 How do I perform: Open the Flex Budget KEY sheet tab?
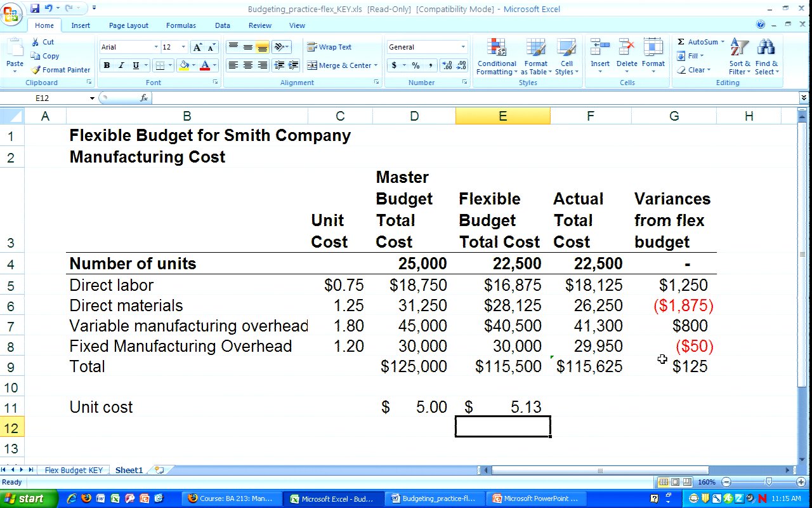point(73,471)
